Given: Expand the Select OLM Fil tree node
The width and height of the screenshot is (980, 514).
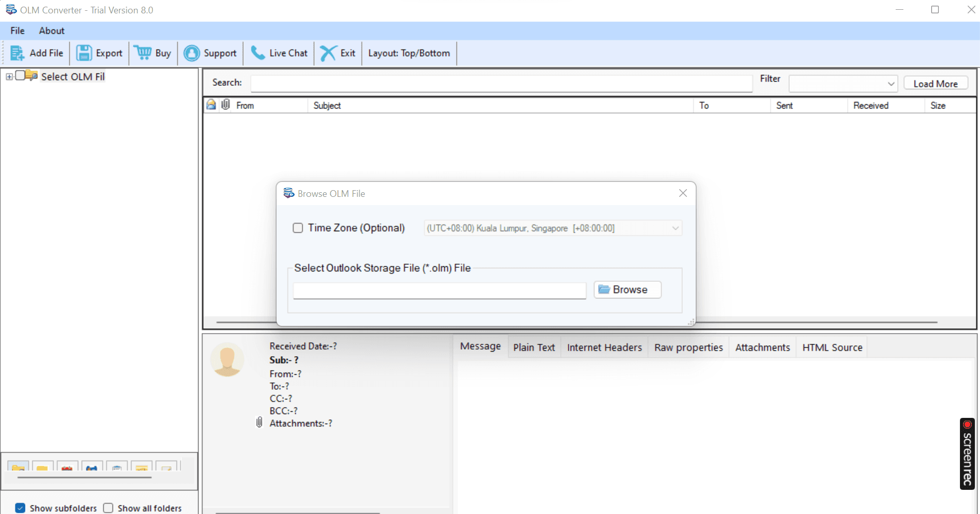Looking at the screenshot, I should pyautogui.click(x=9, y=77).
